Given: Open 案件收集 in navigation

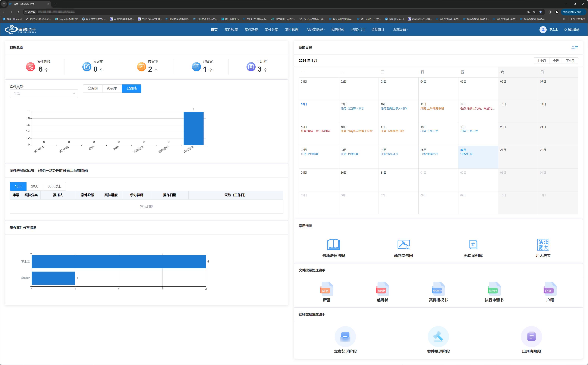Looking at the screenshot, I should [231, 30].
